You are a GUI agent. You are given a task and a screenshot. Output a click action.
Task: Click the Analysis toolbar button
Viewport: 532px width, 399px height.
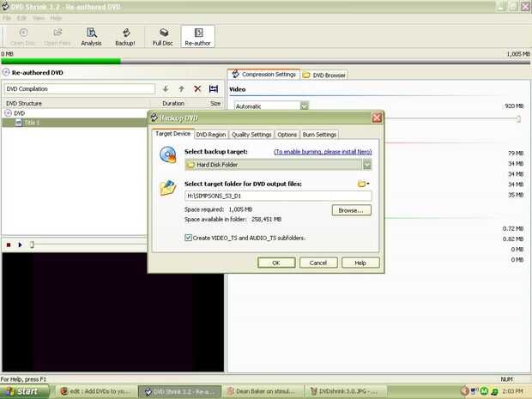(91, 37)
